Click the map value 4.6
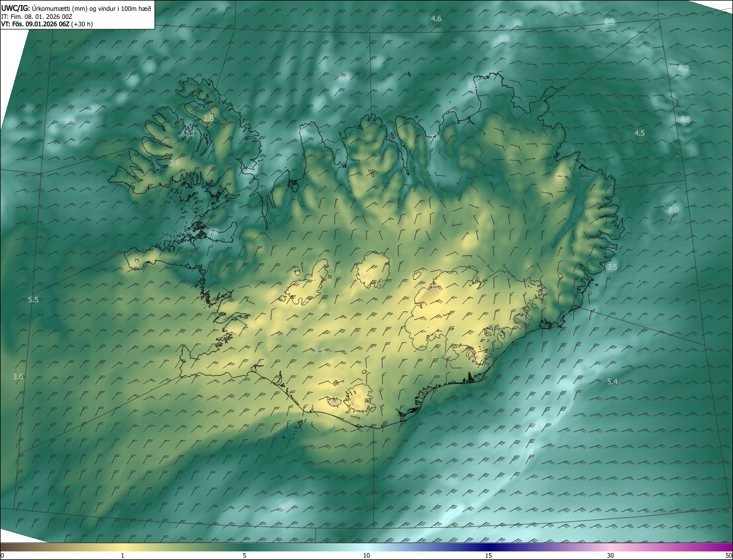733x560 pixels. click(x=436, y=19)
